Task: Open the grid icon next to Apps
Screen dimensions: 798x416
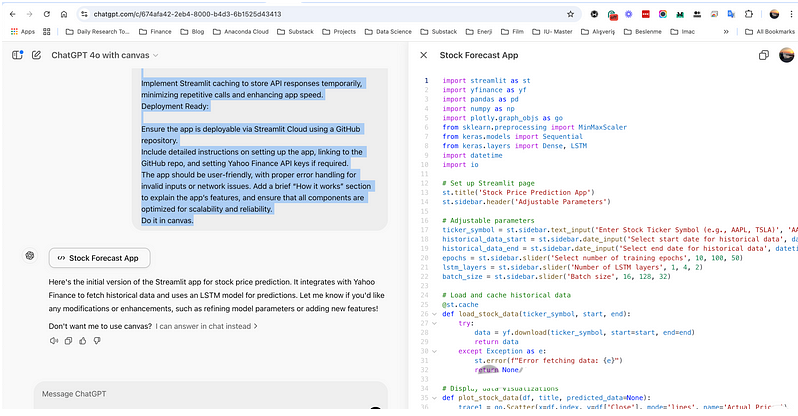Action: tap(46, 32)
